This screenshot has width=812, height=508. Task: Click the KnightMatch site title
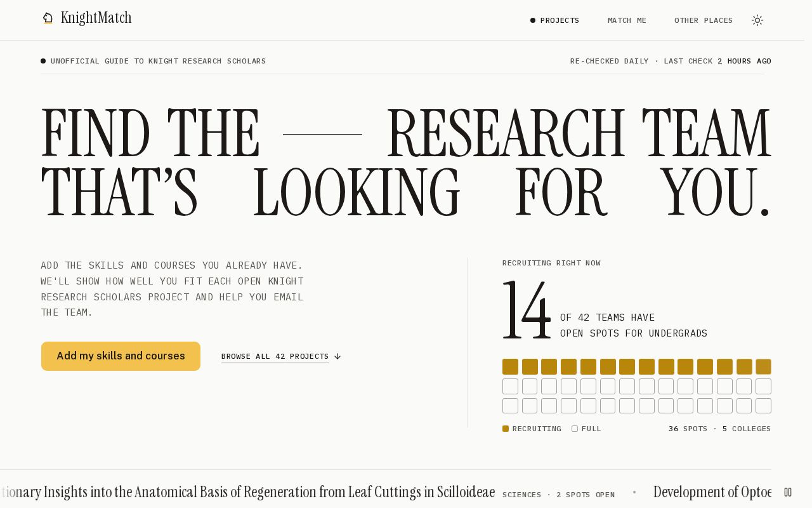(96, 18)
